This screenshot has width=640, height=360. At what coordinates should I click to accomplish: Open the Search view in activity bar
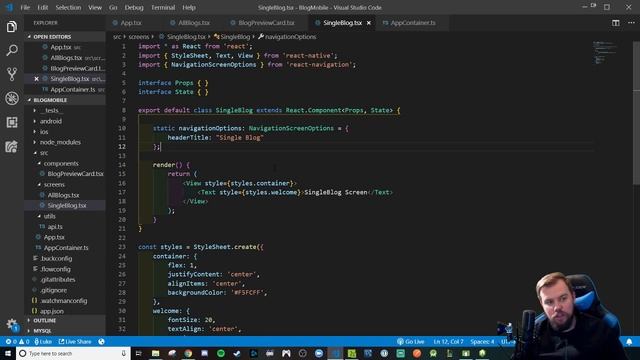12,51
